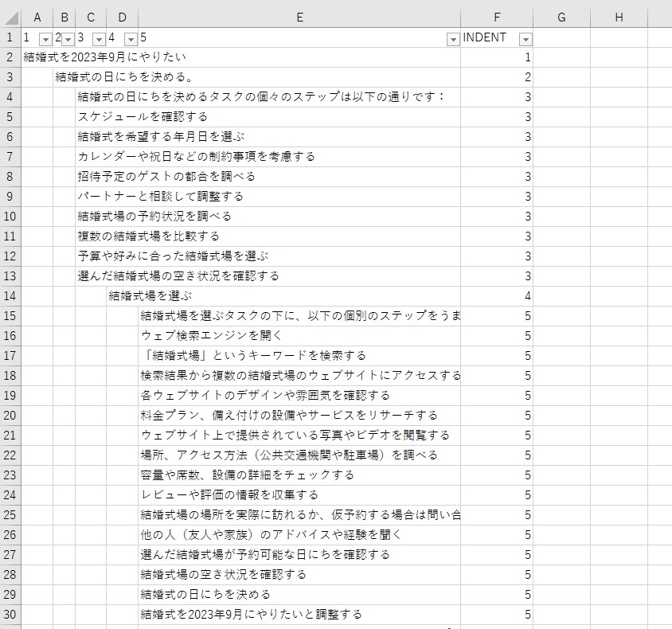672x629 pixels.
Task: Select column F header
Action: pyautogui.click(x=497, y=18)
